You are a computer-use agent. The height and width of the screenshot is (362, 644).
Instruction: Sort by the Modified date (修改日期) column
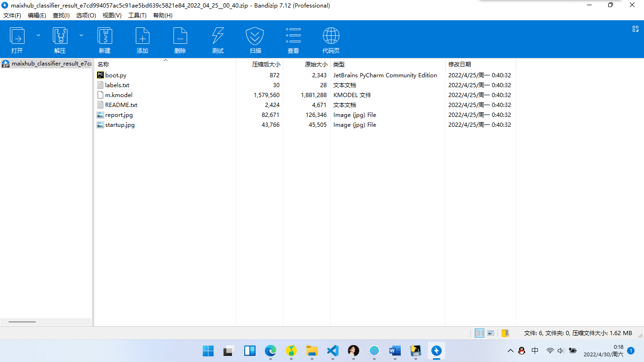click(x=460, y=65)
